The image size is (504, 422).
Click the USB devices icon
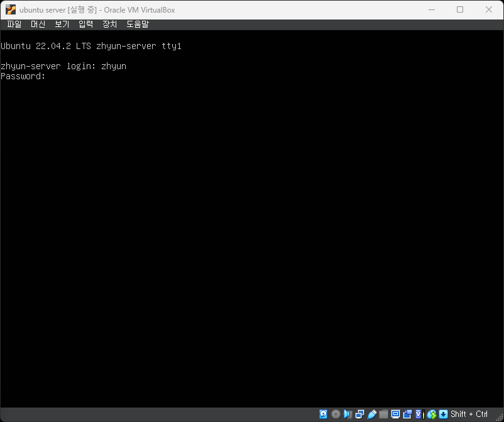click(x=372, y=414)
